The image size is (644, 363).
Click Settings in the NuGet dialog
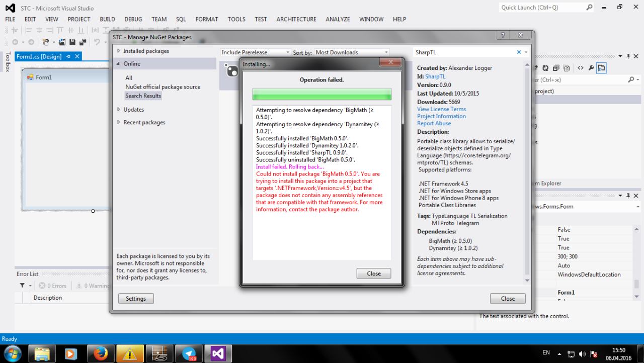136,299
